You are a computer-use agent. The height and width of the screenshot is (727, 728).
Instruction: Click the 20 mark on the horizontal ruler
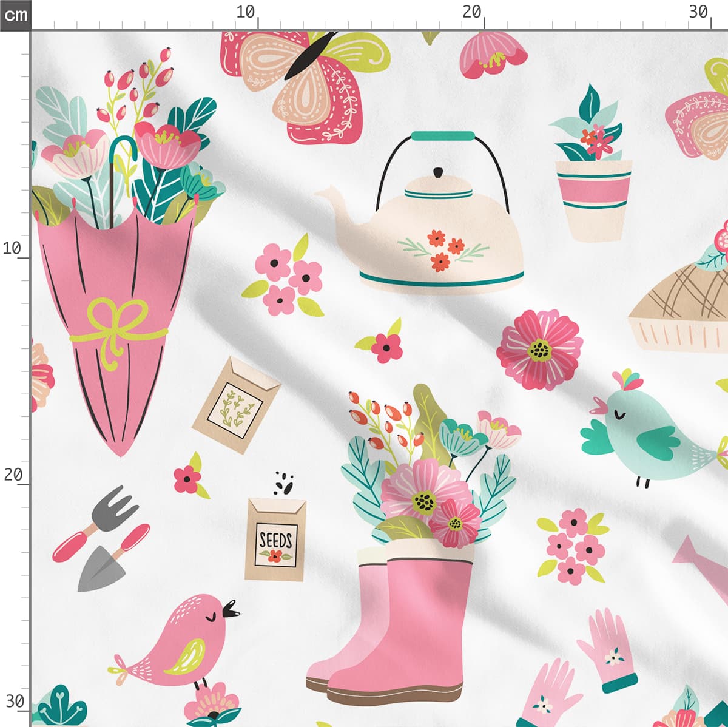[x=471, y=12]
